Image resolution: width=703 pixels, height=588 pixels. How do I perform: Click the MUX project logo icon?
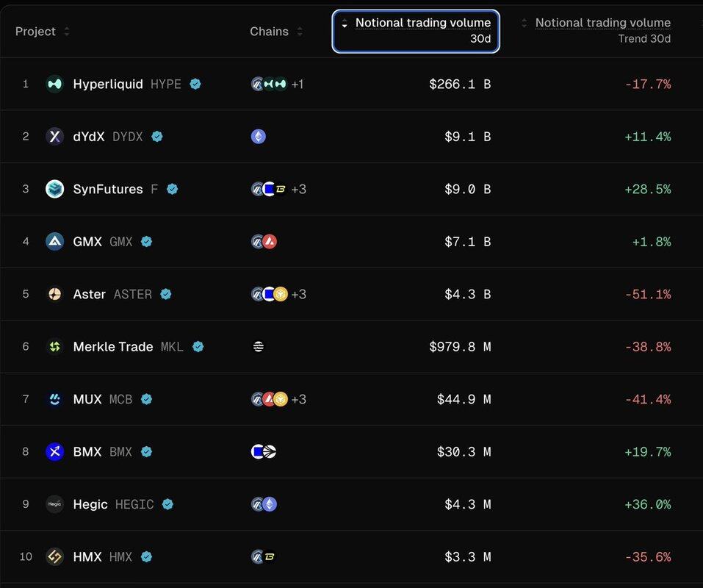pyautogui.click(x=54, y=399)
